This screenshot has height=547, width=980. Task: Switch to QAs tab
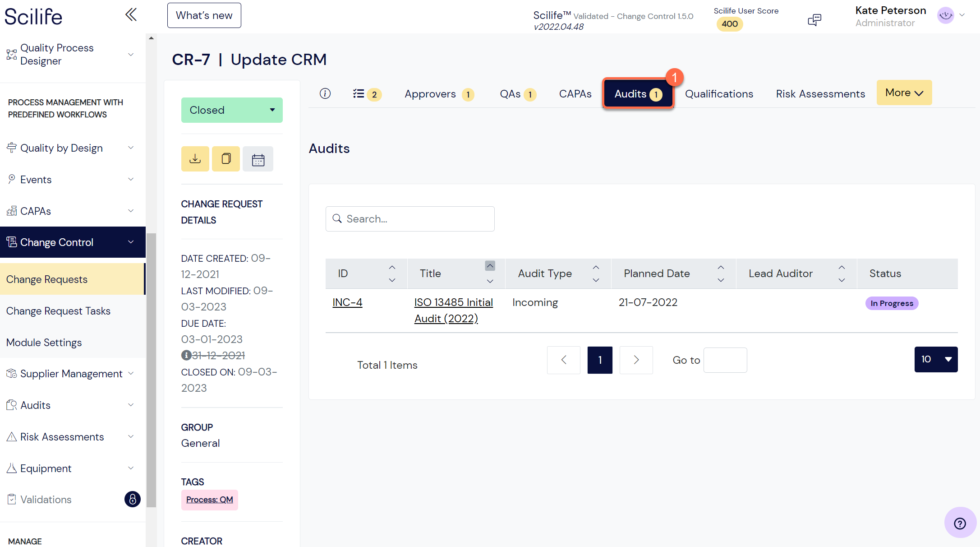(x=518, y=94)
